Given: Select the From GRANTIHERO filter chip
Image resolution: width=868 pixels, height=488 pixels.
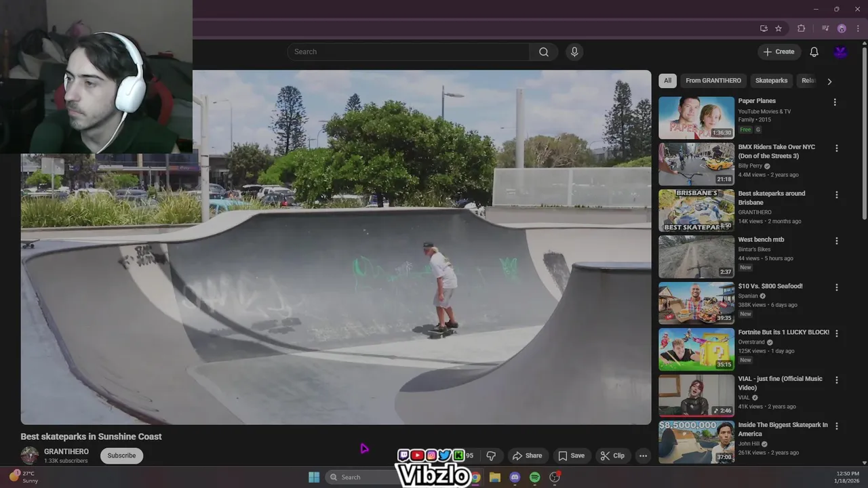Looking at the screenshot, I should [713, 81].
